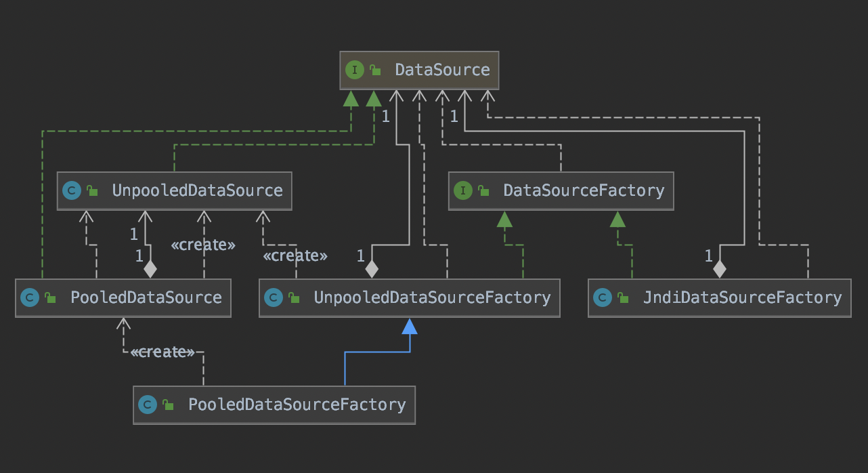Click the interface icon on the DataSource node
The height and width of the screenshot is (473, 868).
coord(354,70)
